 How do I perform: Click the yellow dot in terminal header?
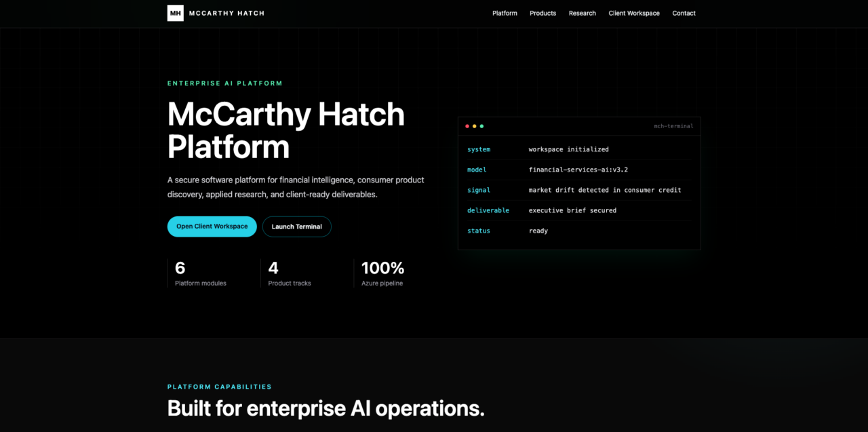click(x=475, y=126)
